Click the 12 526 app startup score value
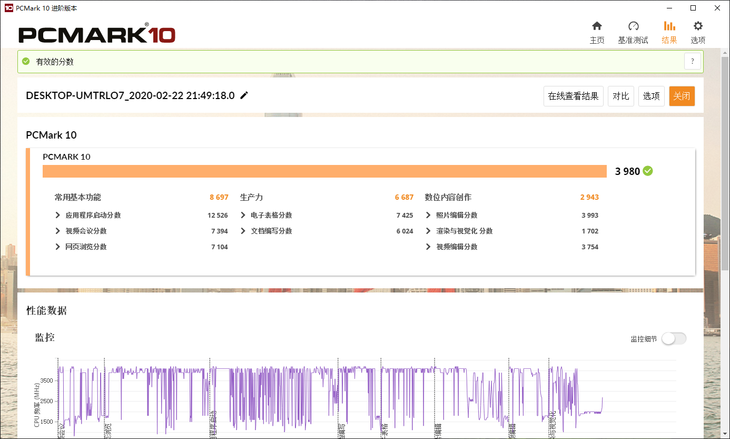730x439 pixels. pos(218,215)
